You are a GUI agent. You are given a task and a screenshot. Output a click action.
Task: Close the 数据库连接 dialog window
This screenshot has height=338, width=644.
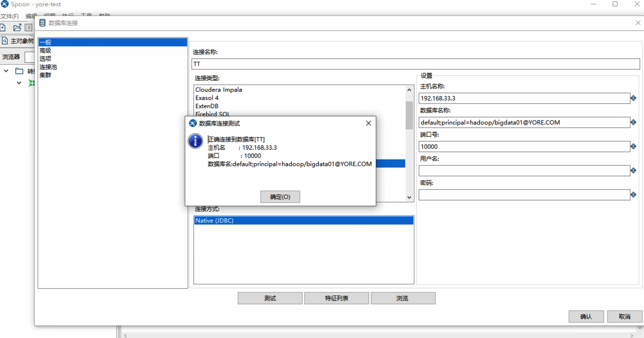pos(638,23)
